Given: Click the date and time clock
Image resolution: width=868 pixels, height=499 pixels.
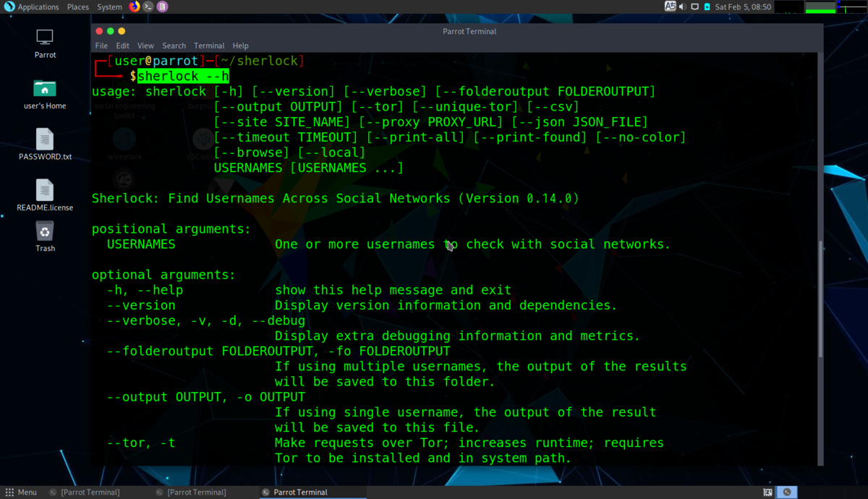Looking at the screenshot, I should (744, 7).
